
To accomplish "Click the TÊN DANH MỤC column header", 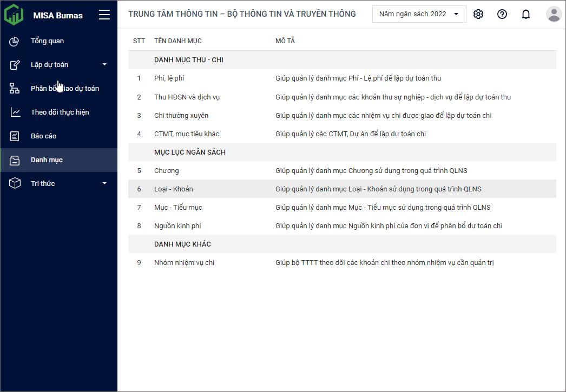I will click(177, 41).
